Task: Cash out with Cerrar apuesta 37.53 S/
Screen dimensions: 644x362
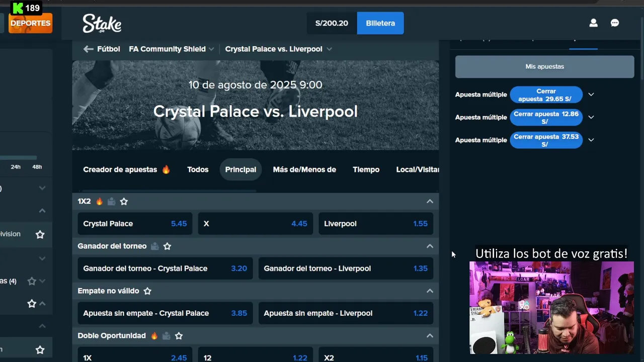Action: (x=546, y=140)
